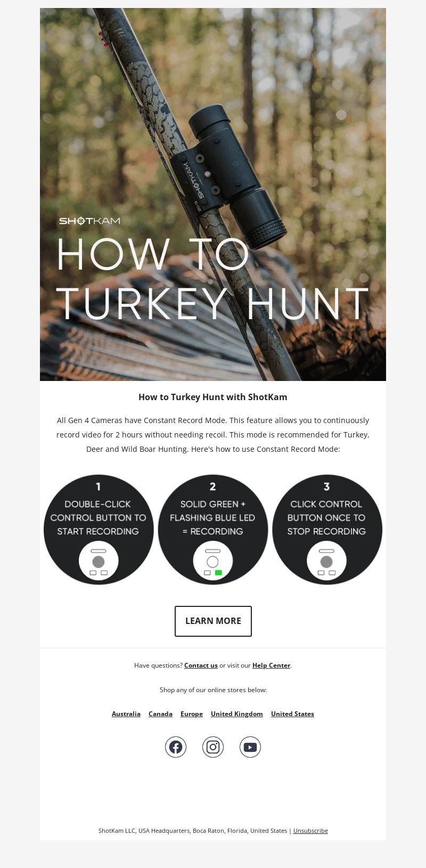Click step 1 double-click control button graphic

[x=99, y=530]
